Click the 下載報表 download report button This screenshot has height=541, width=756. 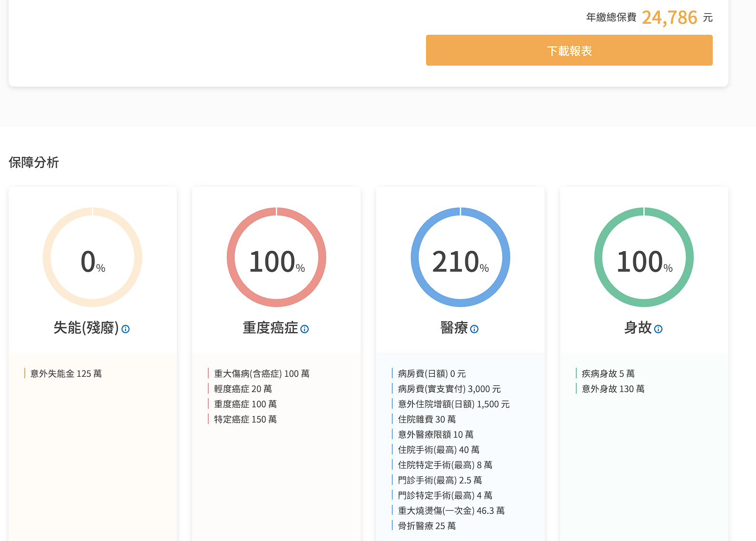569,50
